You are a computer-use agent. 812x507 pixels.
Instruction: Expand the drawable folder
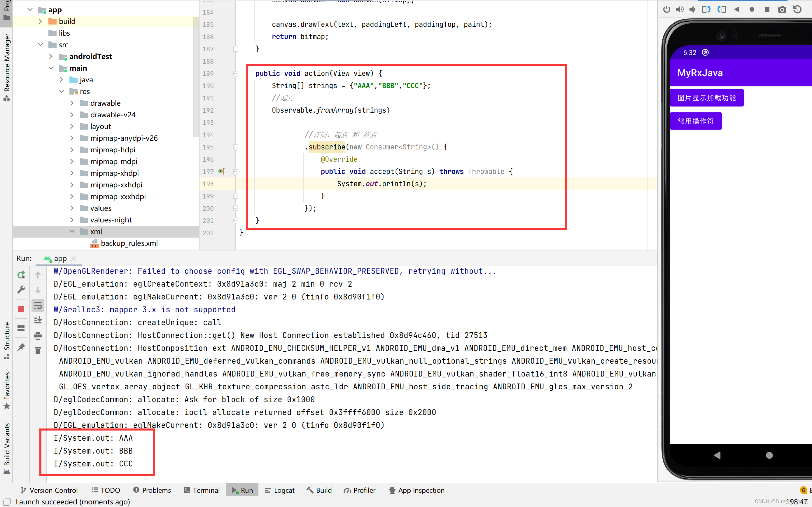pos(72,103)
